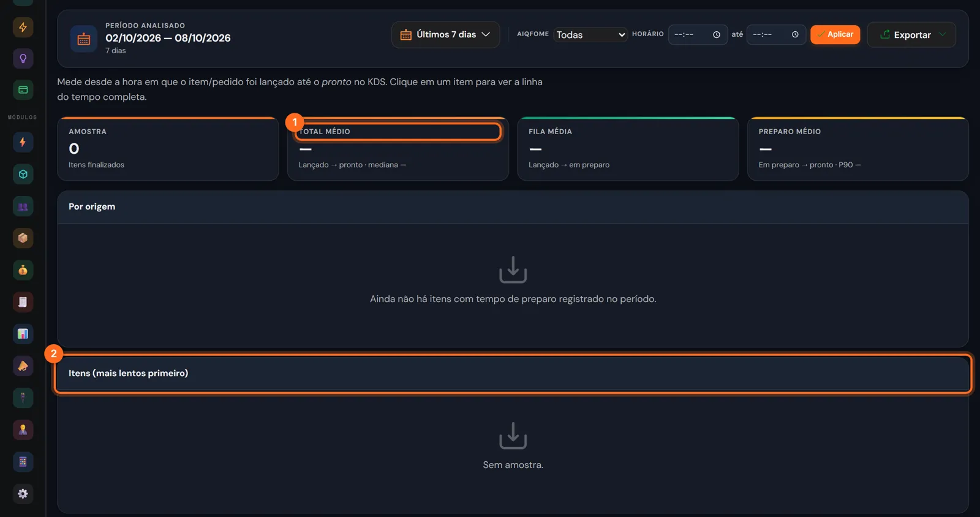Select the Fila Média summary card
The width and height of the screenshot is (980, 517).
pos(628,149)
